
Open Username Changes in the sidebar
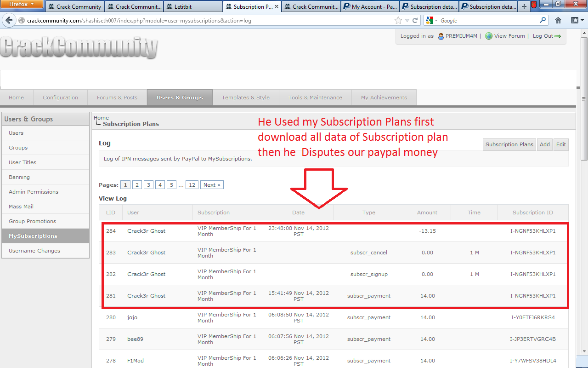click(x=45, y=251)
